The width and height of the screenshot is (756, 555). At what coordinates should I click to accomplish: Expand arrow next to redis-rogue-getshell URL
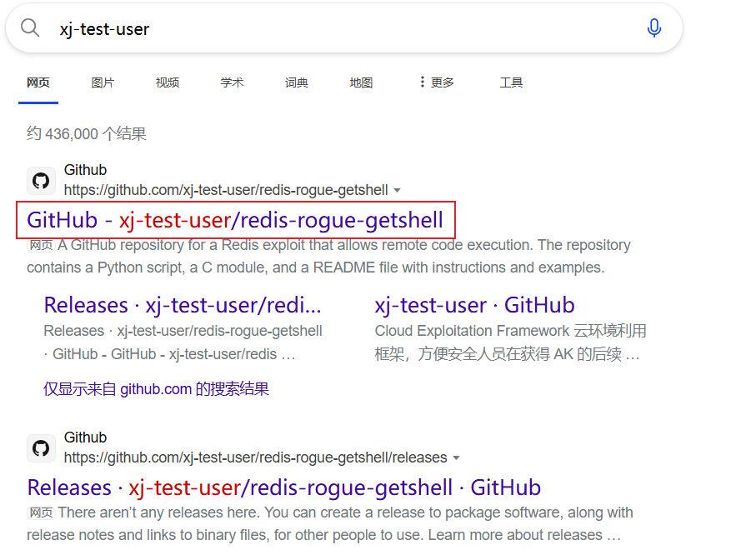[x=397, y=191]
